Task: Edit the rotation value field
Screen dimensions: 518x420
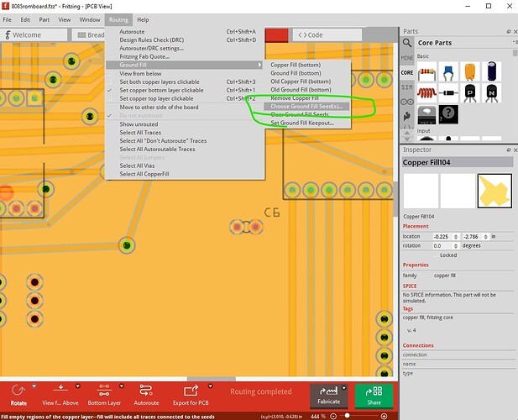Action: [x=443, y=246]
